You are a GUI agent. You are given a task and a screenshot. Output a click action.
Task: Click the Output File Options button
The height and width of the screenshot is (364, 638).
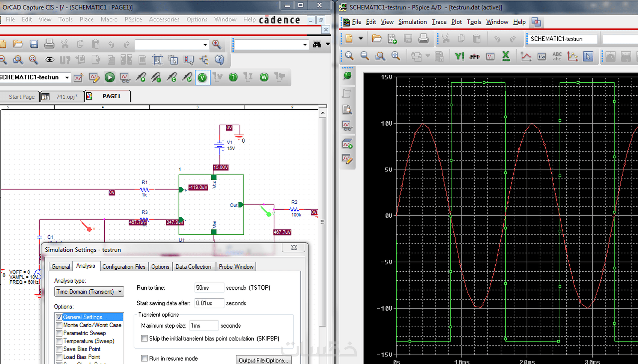tap(263, 359)
